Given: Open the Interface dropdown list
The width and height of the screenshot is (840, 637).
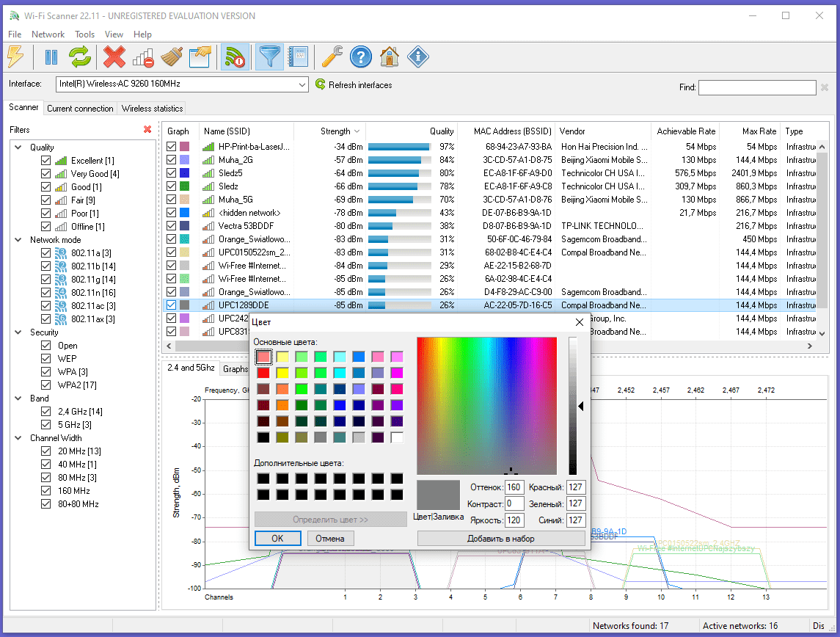Looking at the screenshot, I should [x=303, y=84].
